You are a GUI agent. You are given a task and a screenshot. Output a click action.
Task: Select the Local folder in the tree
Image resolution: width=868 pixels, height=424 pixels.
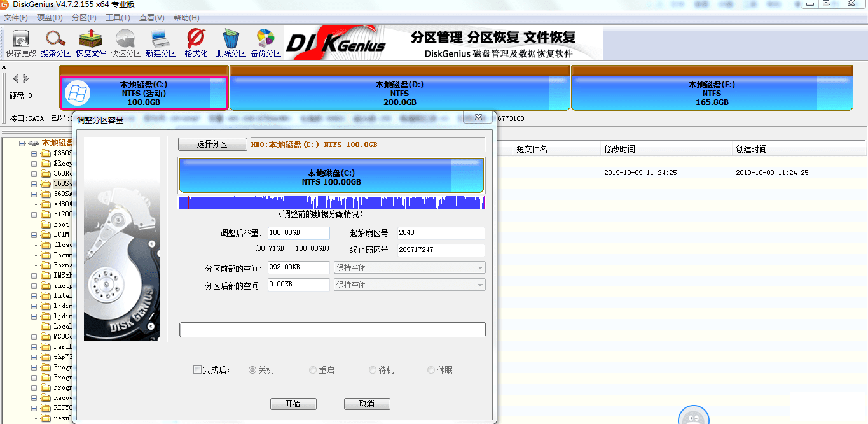coord(62,327)
